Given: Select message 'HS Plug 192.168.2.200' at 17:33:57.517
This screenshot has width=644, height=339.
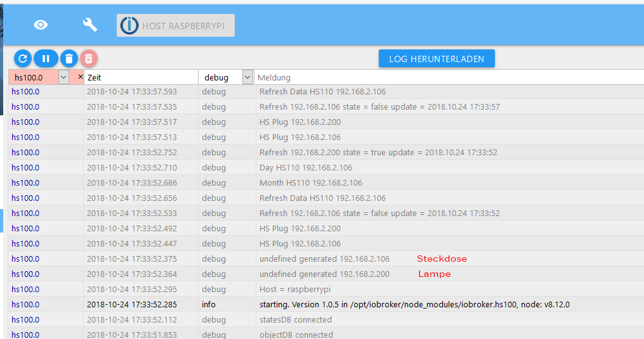Looking at the screenshot, I should pyautogui.click(x=300, y=122).
